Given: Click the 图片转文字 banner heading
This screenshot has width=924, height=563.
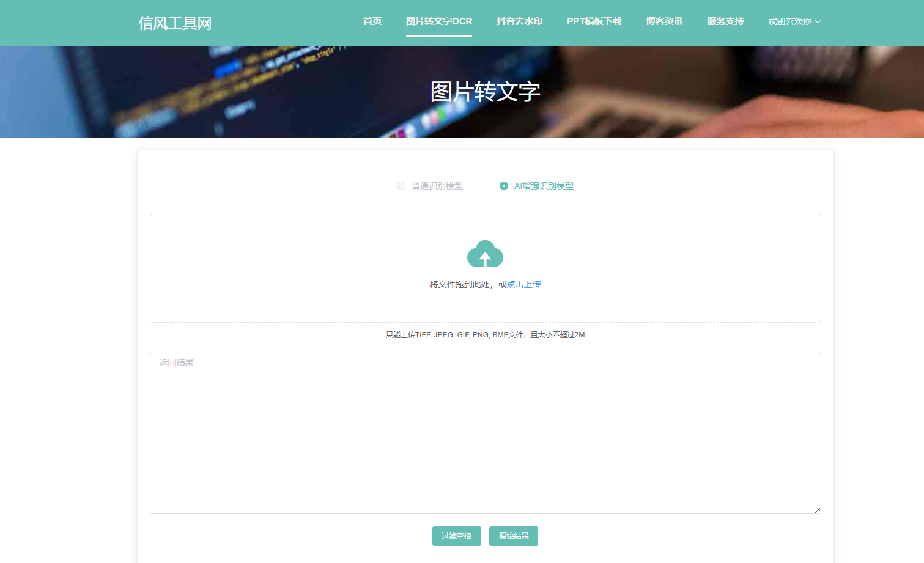Looking at the screenshot, I should 486,92.
